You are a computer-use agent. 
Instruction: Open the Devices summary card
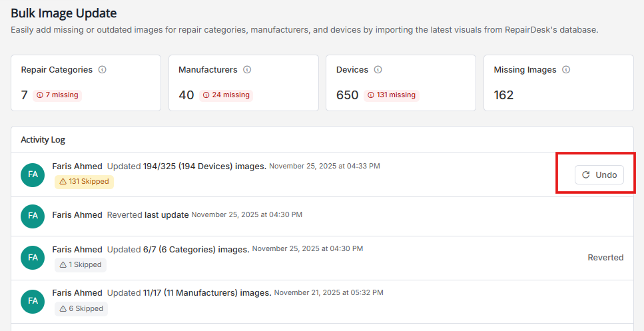click(x=400, y=83)
